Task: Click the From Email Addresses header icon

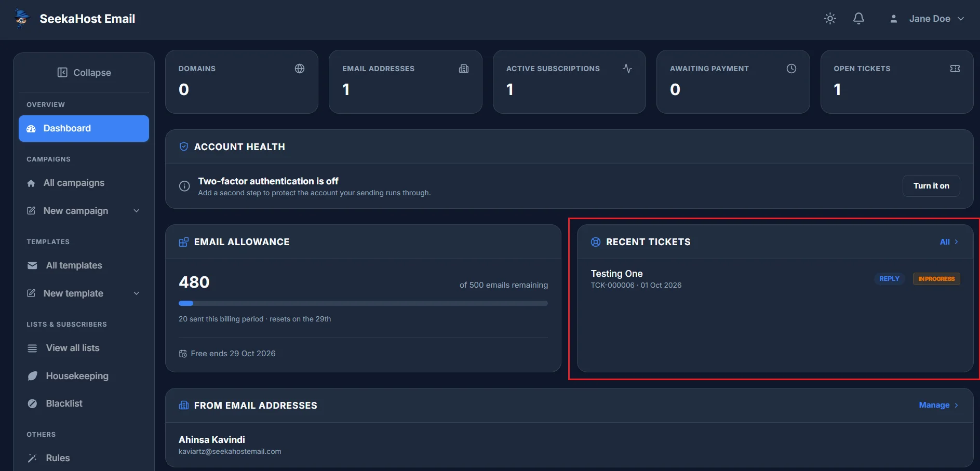Action: 184,406
